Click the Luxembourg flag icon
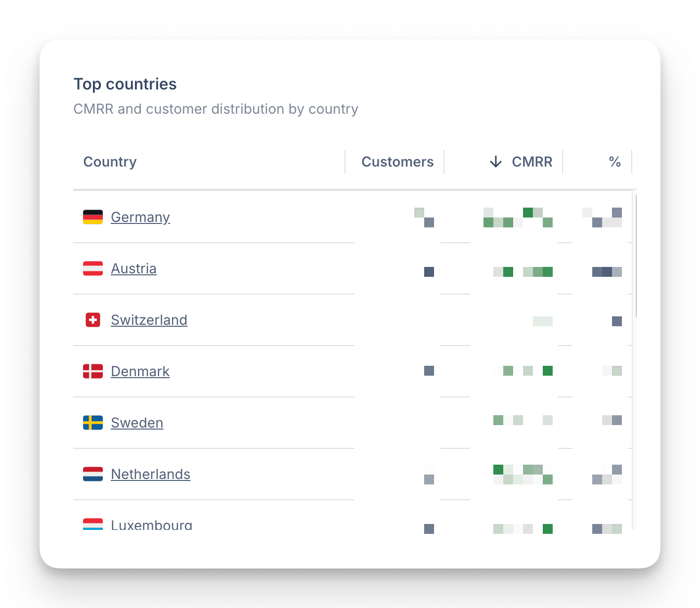Image resolution: width=700 pixels, height=608 pixels. [x=93, y=524]
